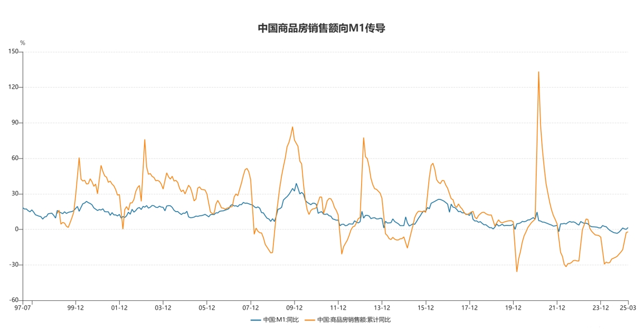Image resolution: width=644 pixels, height=335 pixels.
Task: Click the chart title 中国商品房销售额向M1传导
Action: point(321,28)
